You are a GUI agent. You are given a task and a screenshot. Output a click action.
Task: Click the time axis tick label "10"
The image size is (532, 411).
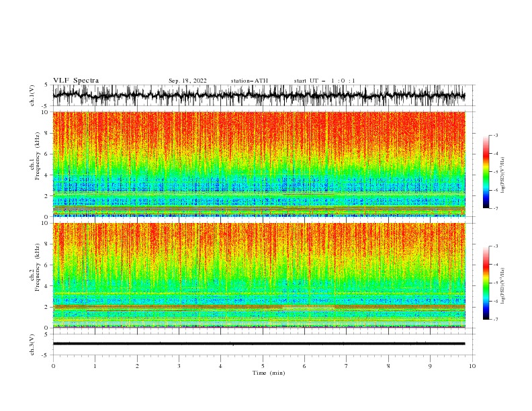click(x=472, y=366)
